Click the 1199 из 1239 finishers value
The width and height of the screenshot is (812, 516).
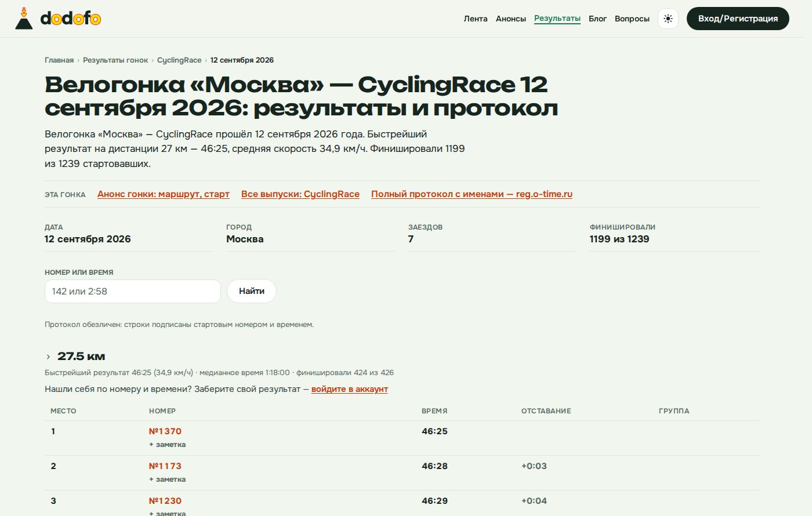tap(619, 239)
